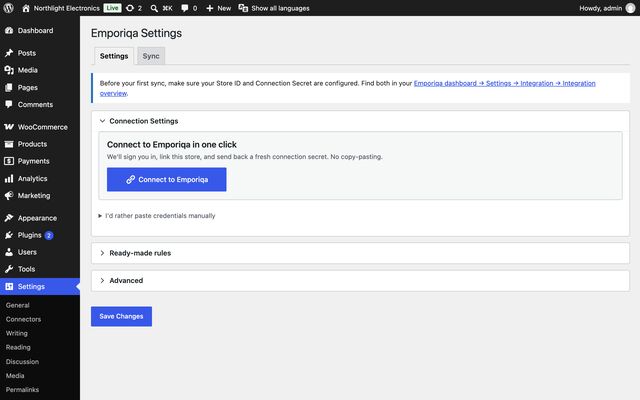Image resolution: width=640 pixels, height=400 pixels.
Task: Click the "Connect to Emporiqa in one click" heading
Action: click(x=172, y=144)
